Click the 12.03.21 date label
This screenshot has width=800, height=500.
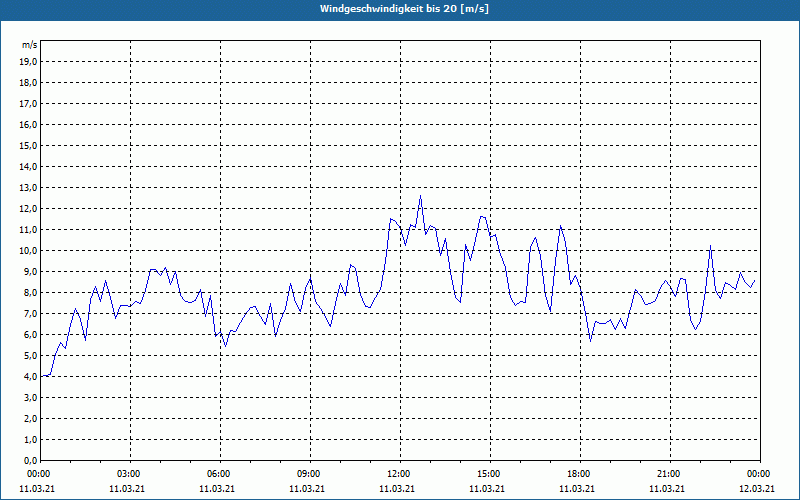pos(757,489)
